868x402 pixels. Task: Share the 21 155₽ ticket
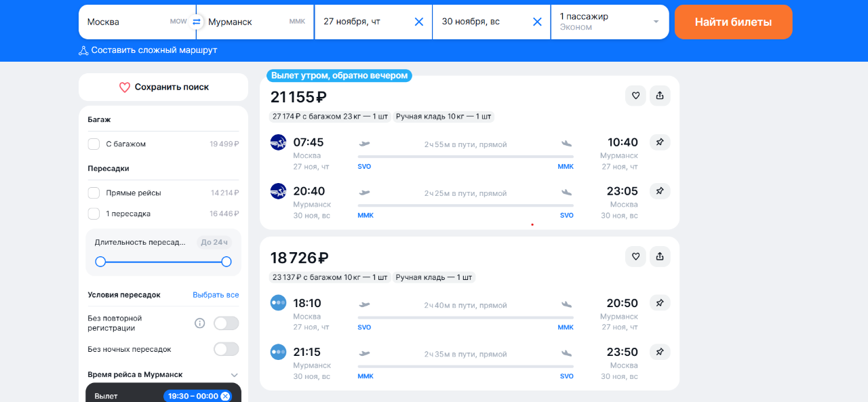pyautogui.click(x=660, y=96)
